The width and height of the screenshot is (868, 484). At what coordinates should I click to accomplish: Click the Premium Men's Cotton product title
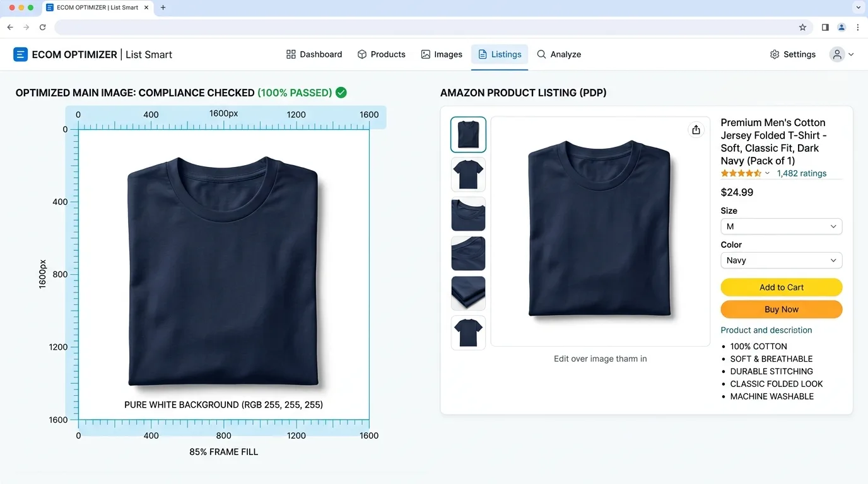tap(774, 142)
